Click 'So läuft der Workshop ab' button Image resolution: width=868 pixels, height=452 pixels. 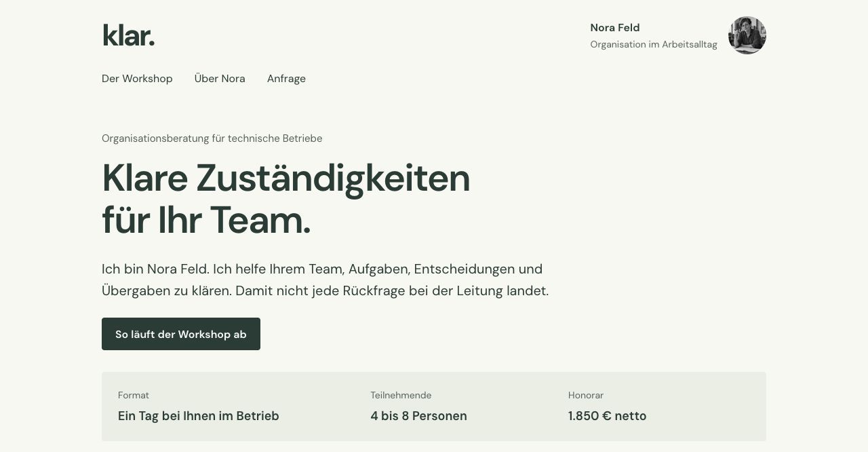[x=181, y=334]
